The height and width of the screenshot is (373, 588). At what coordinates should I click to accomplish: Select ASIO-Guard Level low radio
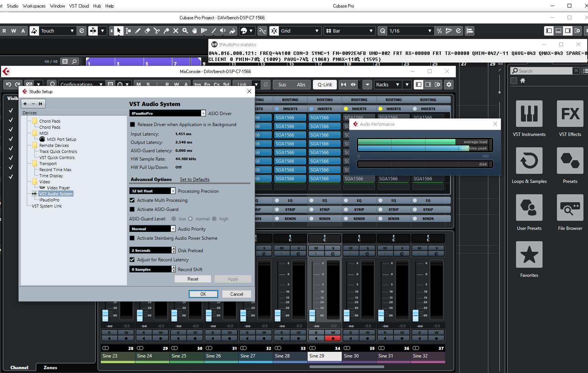(x=174, y=219)
